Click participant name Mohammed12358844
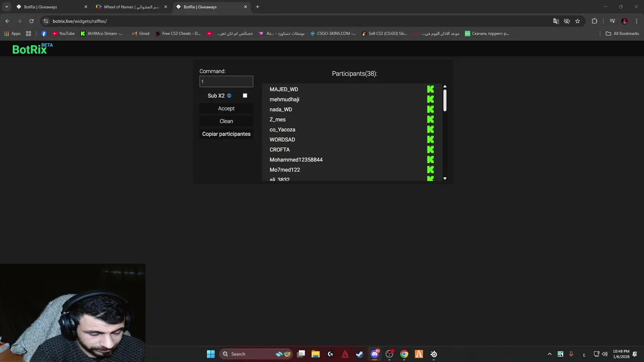644x362 pixels. point(296,160)
